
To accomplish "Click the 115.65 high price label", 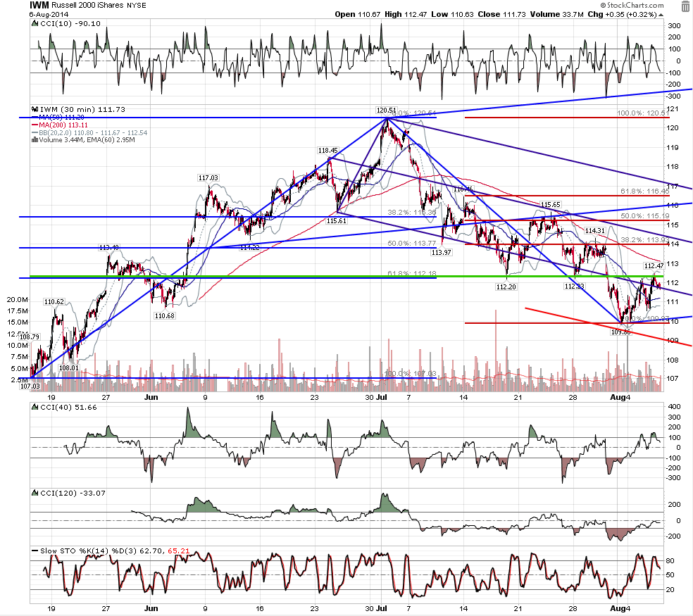I will [x=550, y=205].
